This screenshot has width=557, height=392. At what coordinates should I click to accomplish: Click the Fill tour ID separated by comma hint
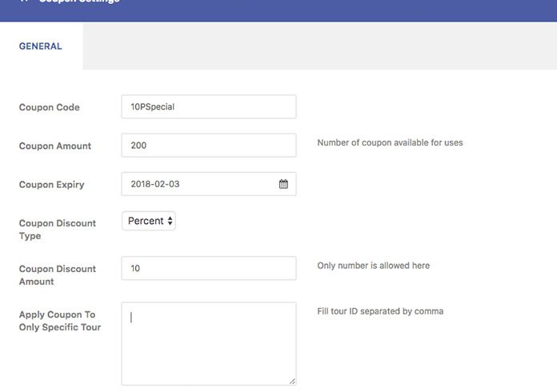click(380, 311)
